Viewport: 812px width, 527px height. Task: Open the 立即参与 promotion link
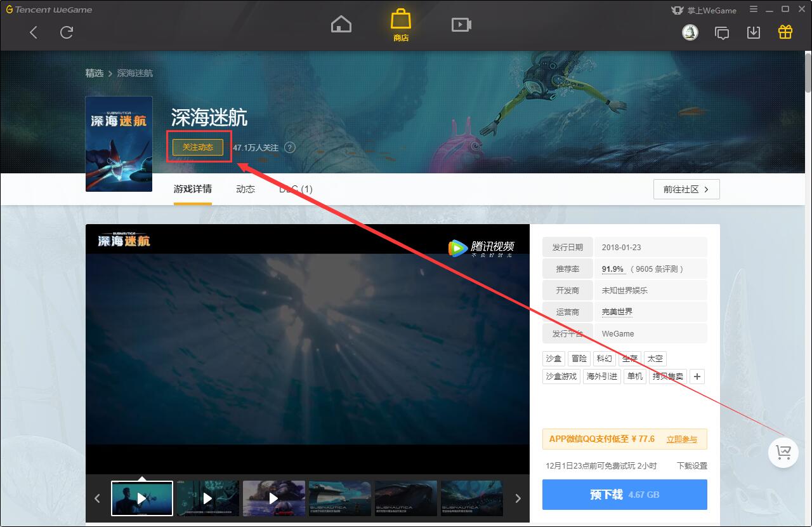(682, 439)
